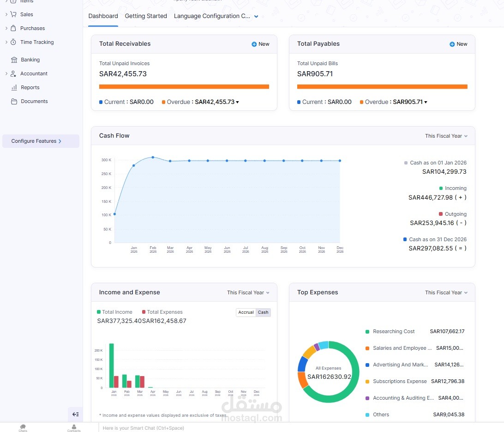The height and width of the screenshot is (432, 504).
Task: Expand the tabs overflow chevron after Language Configuration
Action: 256,17
